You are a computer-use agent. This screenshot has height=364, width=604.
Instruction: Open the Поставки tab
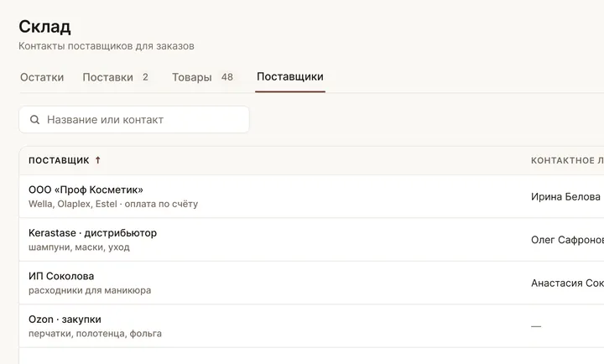pos(115,77)
